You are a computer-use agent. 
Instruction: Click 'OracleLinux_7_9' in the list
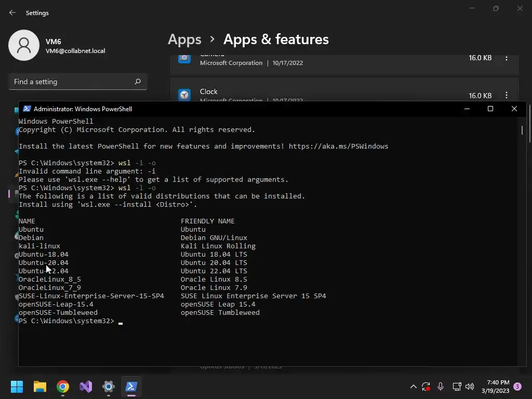pyautogui.click(x=49, y=288)
